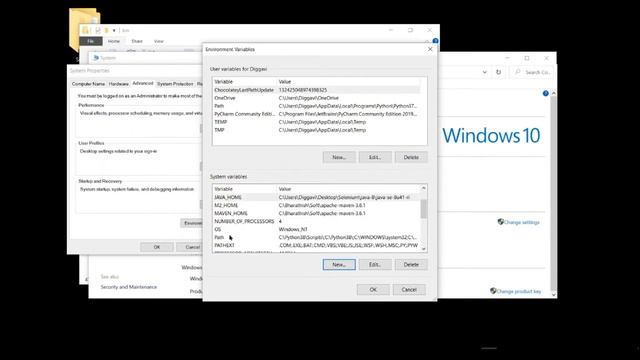Select OS system variable row

317,229
